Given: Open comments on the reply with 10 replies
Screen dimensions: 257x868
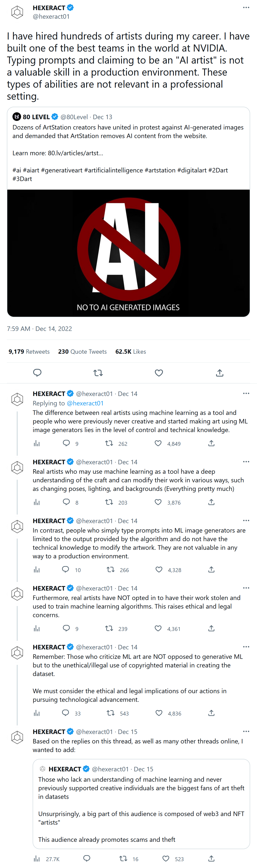Looking at the screenshot, I should (x=66, y=570).
